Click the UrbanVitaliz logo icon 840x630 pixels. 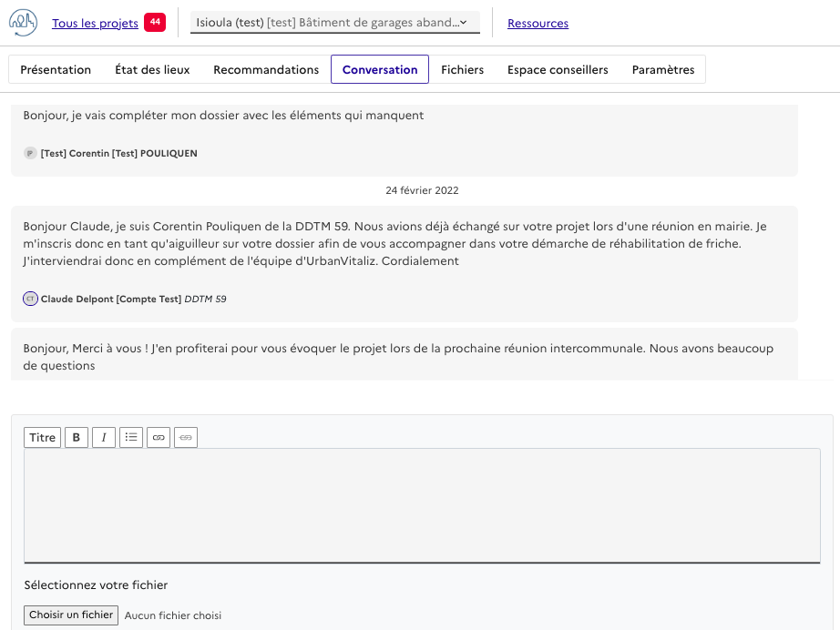(x=23, y=23)
